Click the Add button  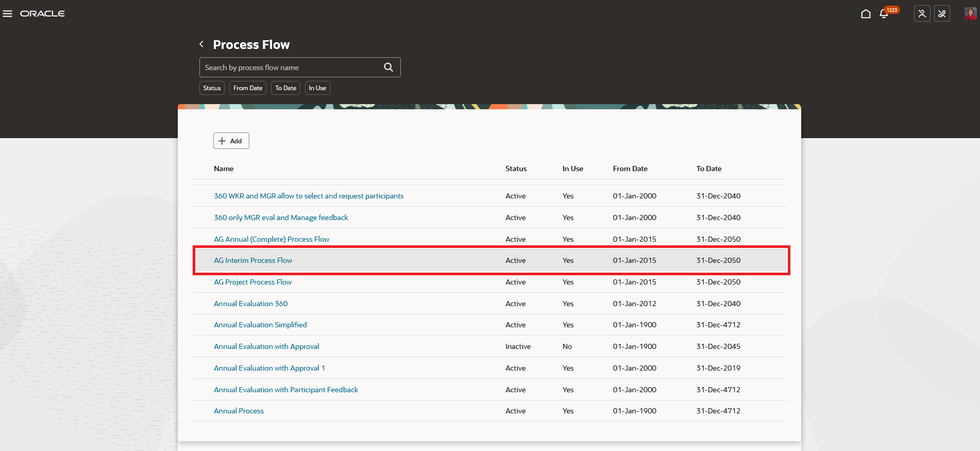[231, 141]
